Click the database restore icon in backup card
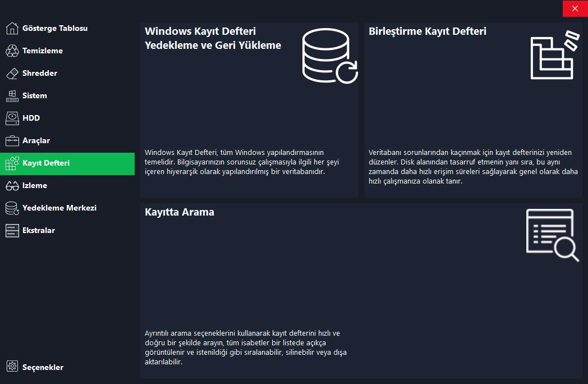Viewport: 588px width, 384px height. pyautogui.click(x=330, y=56)
